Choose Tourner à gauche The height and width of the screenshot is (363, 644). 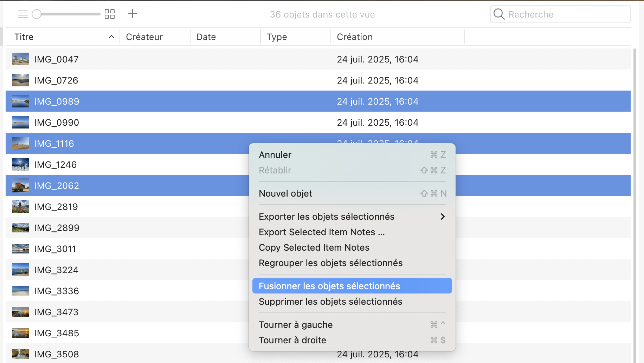click(296, 325)
